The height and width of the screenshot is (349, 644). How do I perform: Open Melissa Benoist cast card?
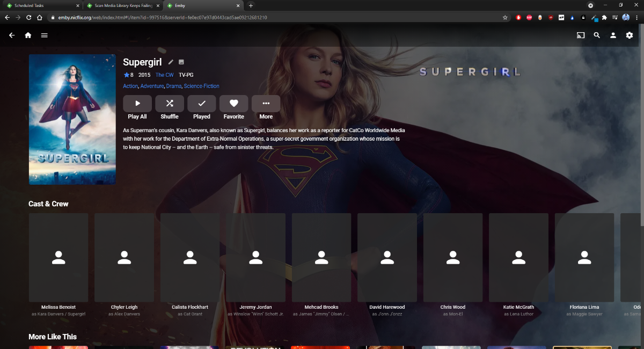pyautogui.click(x=58, y=258)
